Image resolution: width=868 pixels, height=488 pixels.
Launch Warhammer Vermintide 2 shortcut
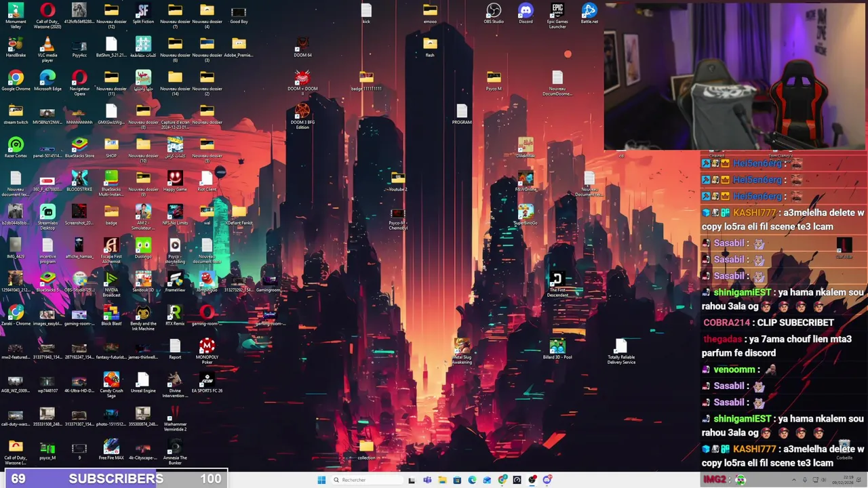[x=175, y=418]
